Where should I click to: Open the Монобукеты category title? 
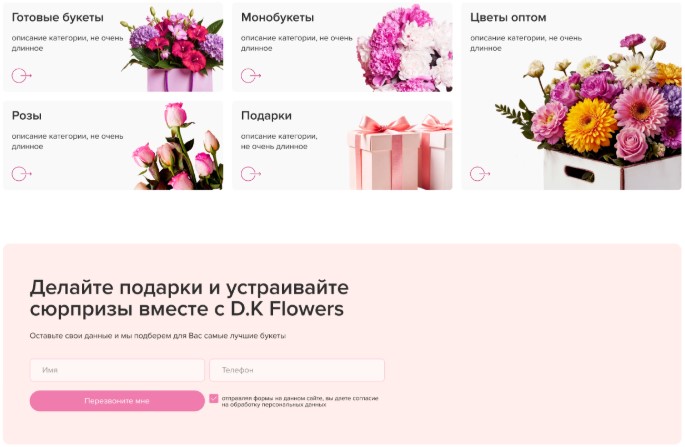pyautogui.click(x=277, y=17)
